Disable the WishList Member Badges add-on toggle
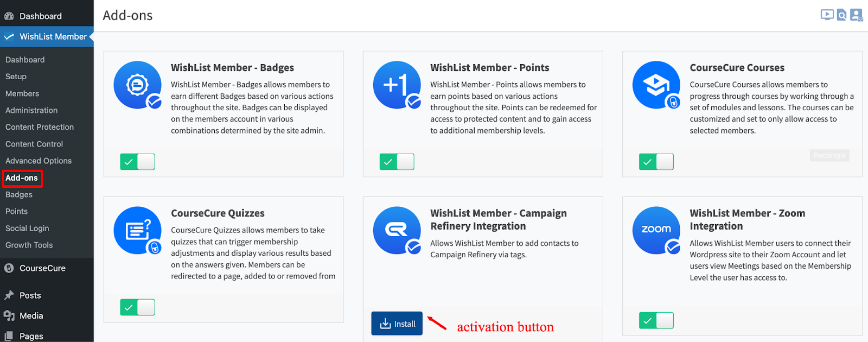This screenshot has height=342, width=868. 137,162
